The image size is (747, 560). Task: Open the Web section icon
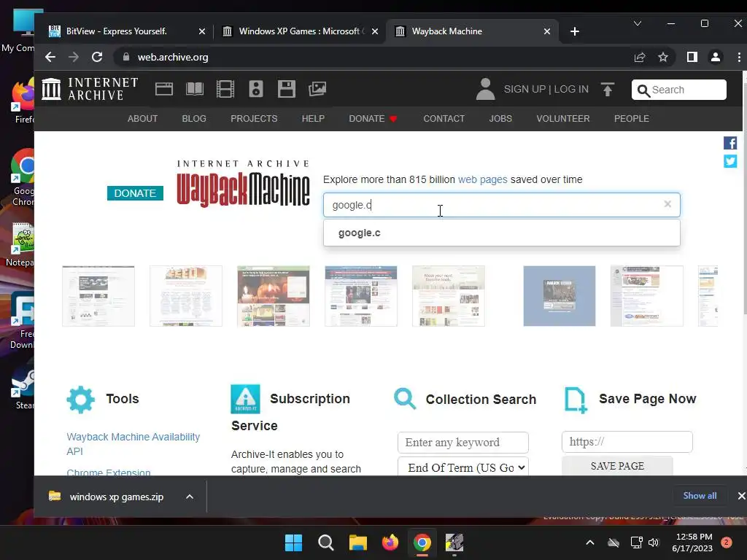point(164,89)
